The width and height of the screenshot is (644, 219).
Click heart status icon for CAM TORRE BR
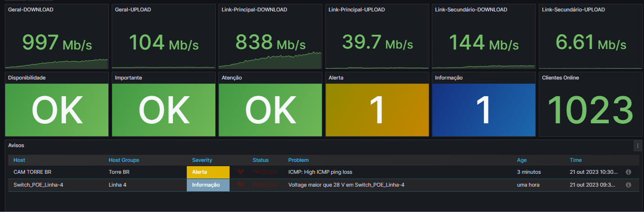(240, 172)
